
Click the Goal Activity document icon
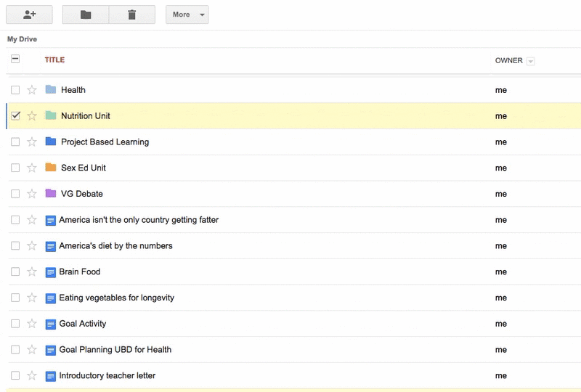tap(51, 324)
